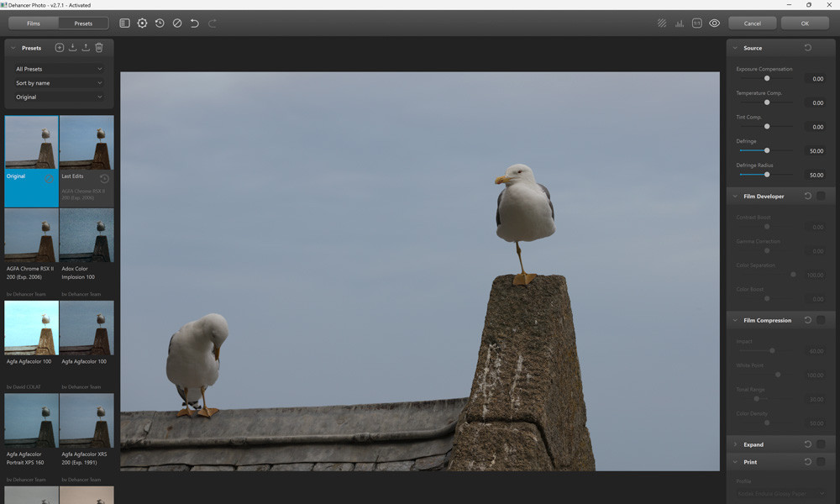Screen dimensions: 840x504
Task: Select Adox Color Implosion 100 preset
Action: pos(87,236)
